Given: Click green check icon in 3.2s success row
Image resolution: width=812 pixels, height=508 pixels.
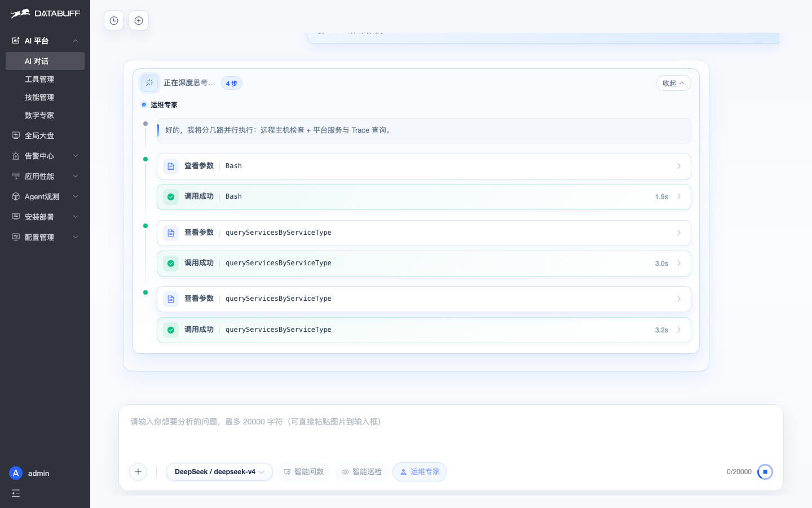Looking at the screenshot, I should tap(171, 330).
